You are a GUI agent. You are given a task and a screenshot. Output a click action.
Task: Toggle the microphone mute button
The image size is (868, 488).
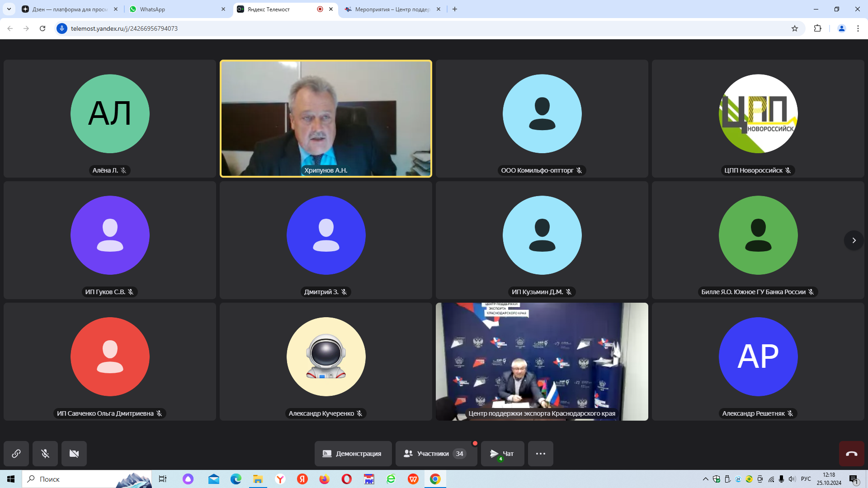pyautogui.click(x=45, y=454)
